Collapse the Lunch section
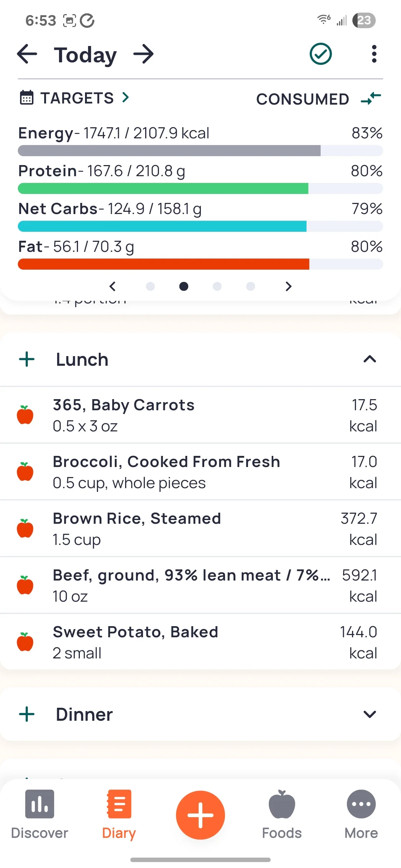Viewport: 401px width, 868px height. [369, 359]
